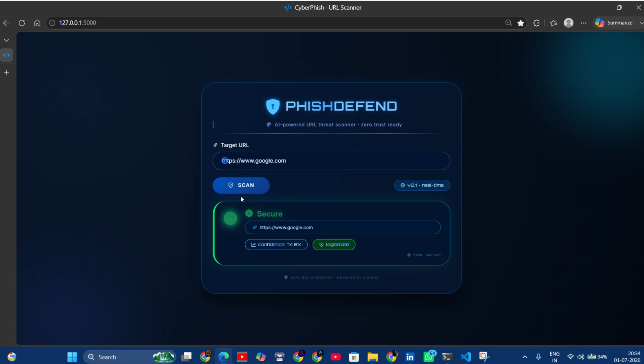Expand the Summarize dropdown arrow
The image size is (644, 364).
(641, 23)
